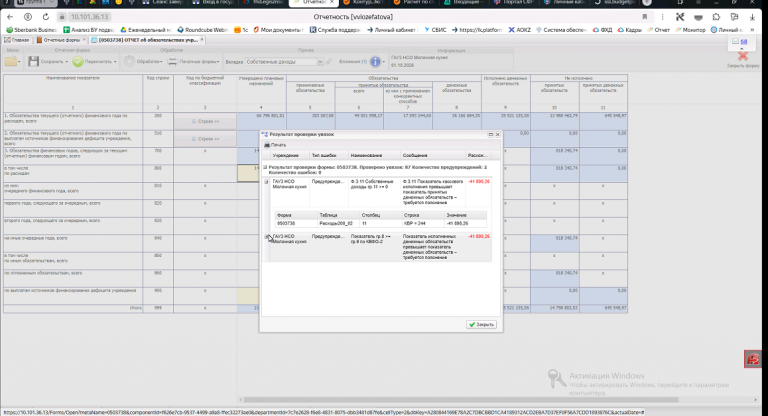
Task: Click the Вложения (1) button
Action: click(353, 62)
